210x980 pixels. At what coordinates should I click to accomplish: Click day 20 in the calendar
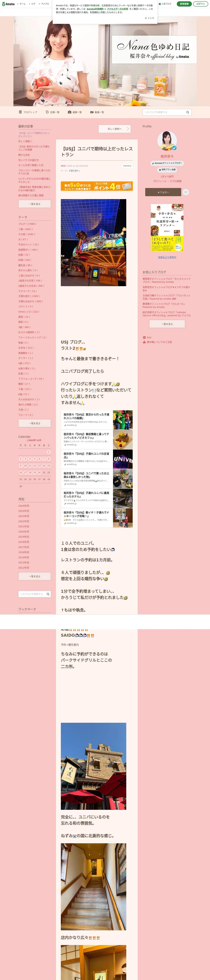click(39, 473)
